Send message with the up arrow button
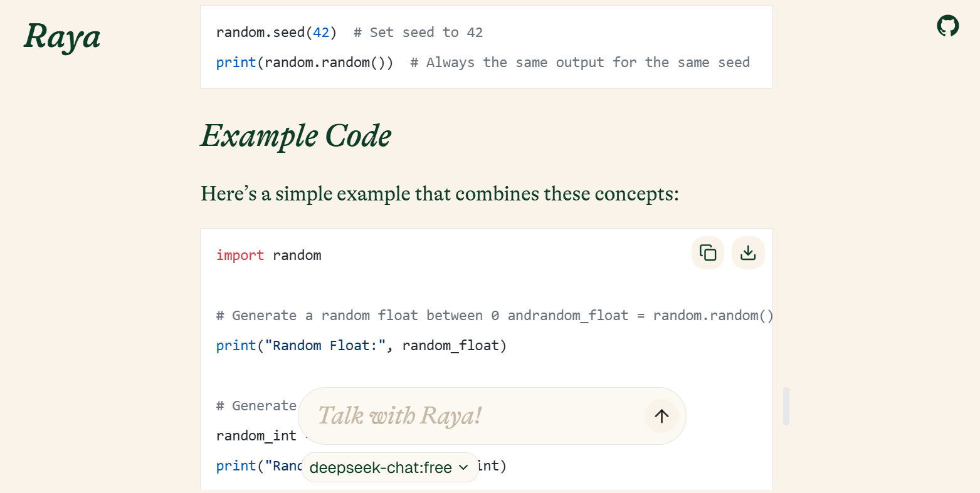This screenshot has width=980, height=493. pos(661,416)
